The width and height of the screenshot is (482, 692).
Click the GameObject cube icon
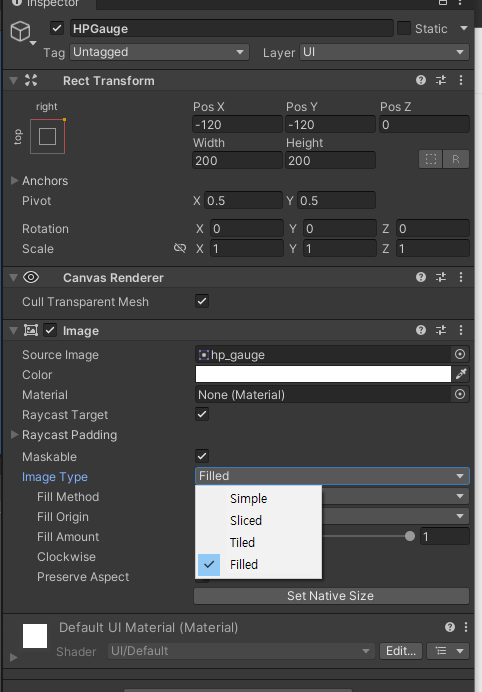point(20,32)
